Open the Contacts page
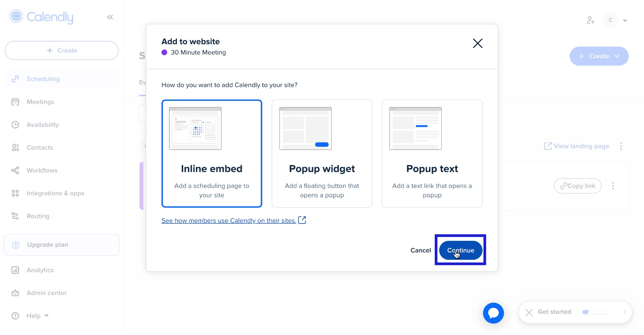Image resolution: width=644 pixels, height=335 pixels. click(x=40, y=147)
